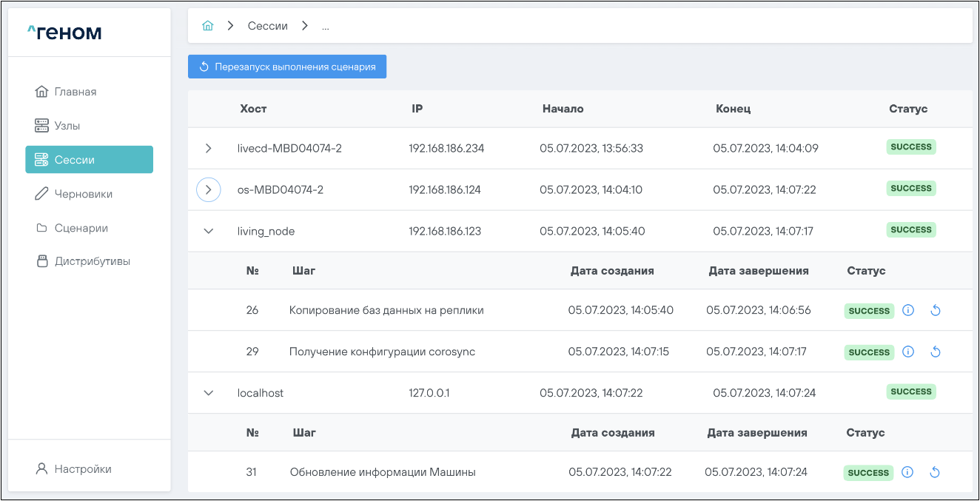The height and width of the screenshot is (501, 980).
Task: Navigate to Сценарии section
Action: [81, 228]
